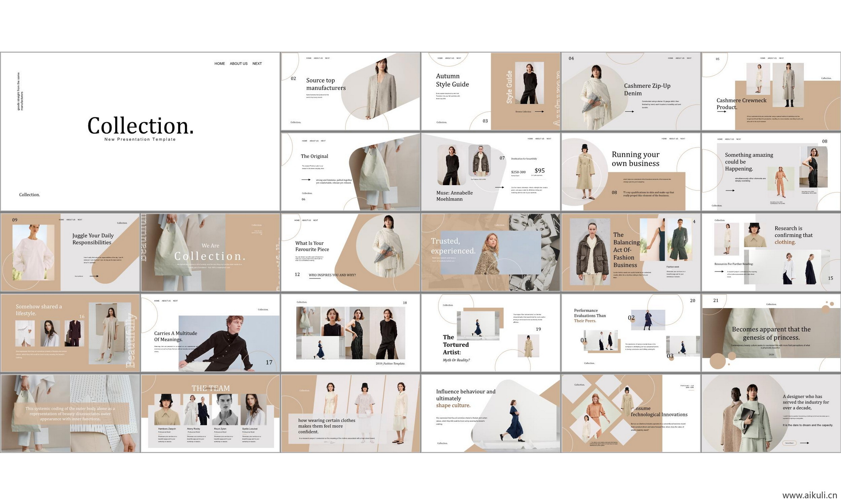Open the Source top manufacturers slide thumbnail
The image size is (841, 504).
pos(351,91)
